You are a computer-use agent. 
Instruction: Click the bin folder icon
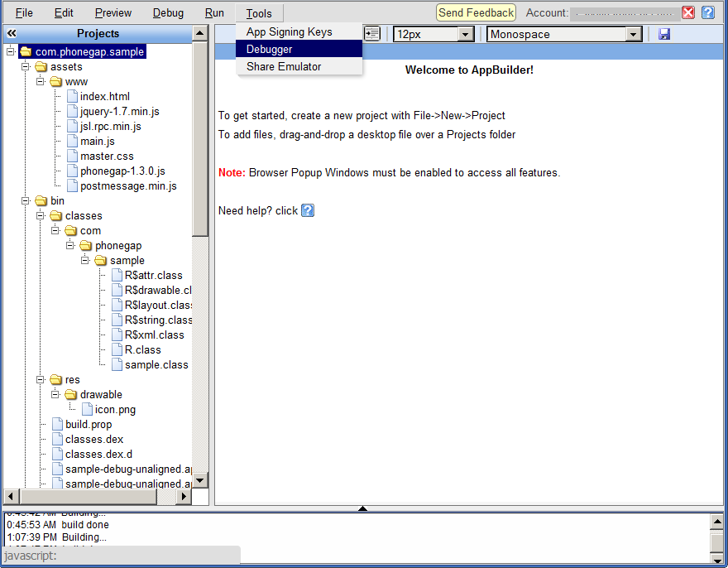tap(41, 200)
